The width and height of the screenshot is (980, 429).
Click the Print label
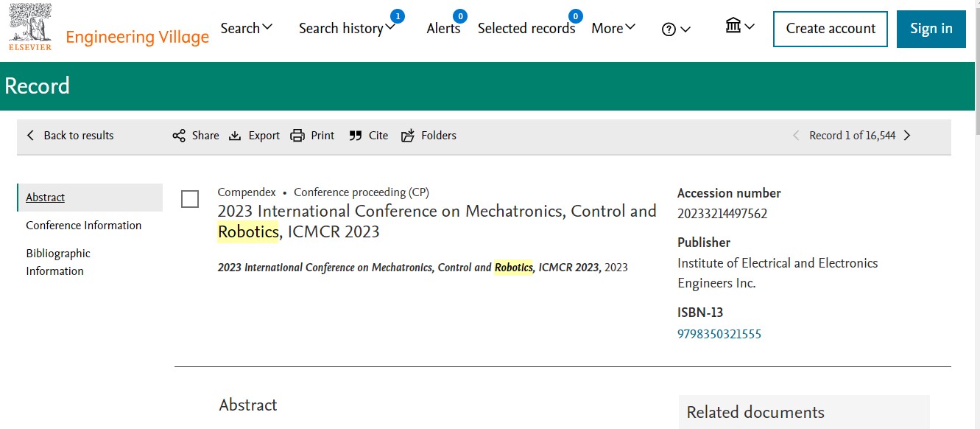coord(322,136)
